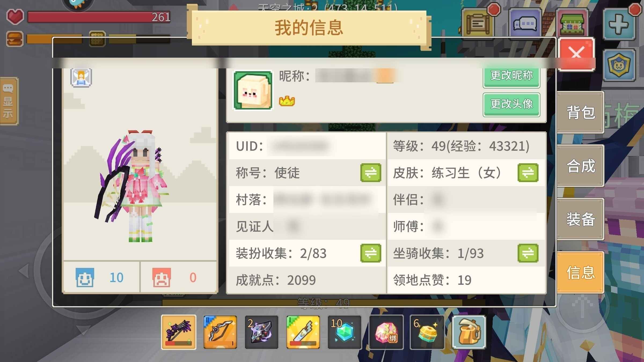The height and width of the screenshot is (362, 644).
Task: Tap the red frowning dislike icon
Action: [x=162, y=278]
